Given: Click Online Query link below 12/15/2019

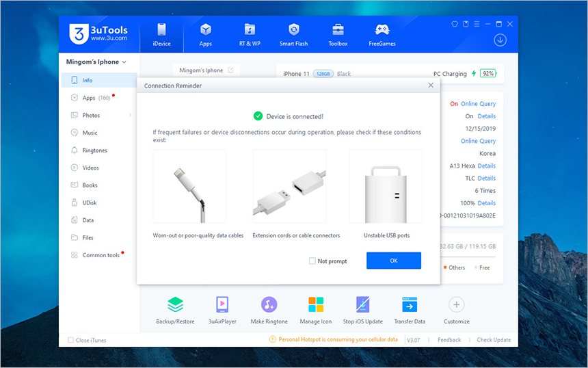Looking at the screenshot, I should coord(478,141).
